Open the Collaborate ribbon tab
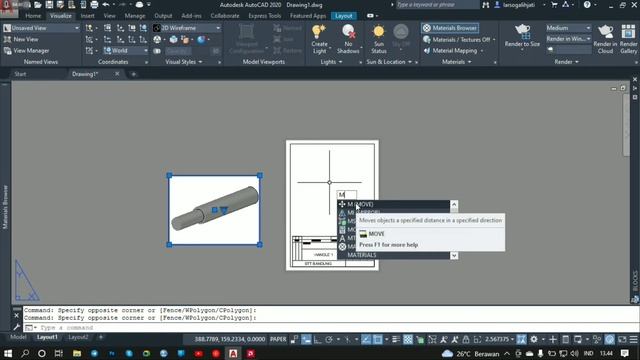The width and height of the screenshot is (640, 360). pyautogui.click(x=225, y=16)
